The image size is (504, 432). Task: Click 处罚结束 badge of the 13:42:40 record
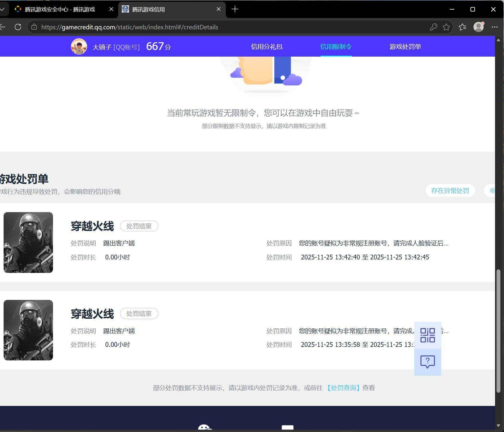pos(139,226)
